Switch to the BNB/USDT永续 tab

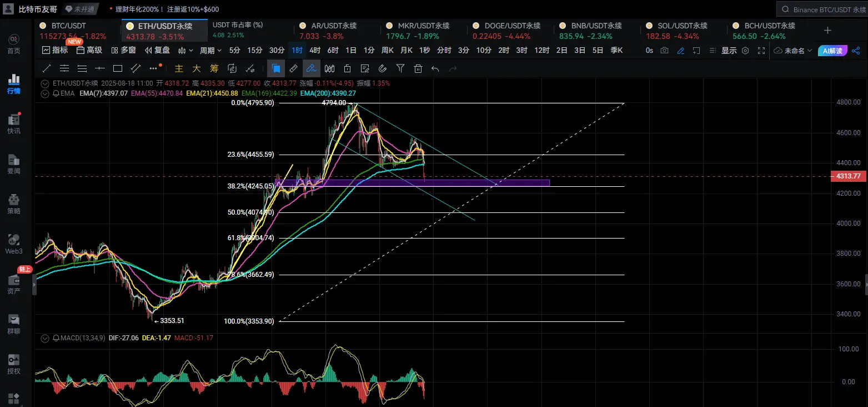coord(599,31)
